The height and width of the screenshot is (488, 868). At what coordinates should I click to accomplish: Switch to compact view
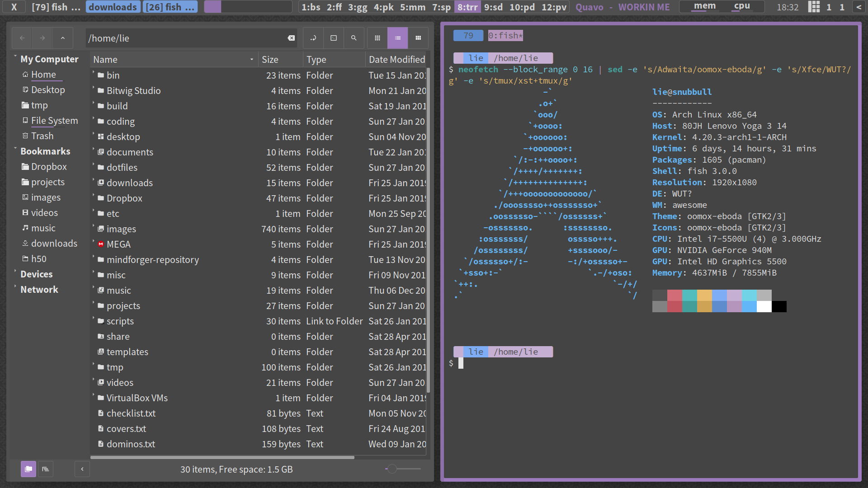(418, 38)
